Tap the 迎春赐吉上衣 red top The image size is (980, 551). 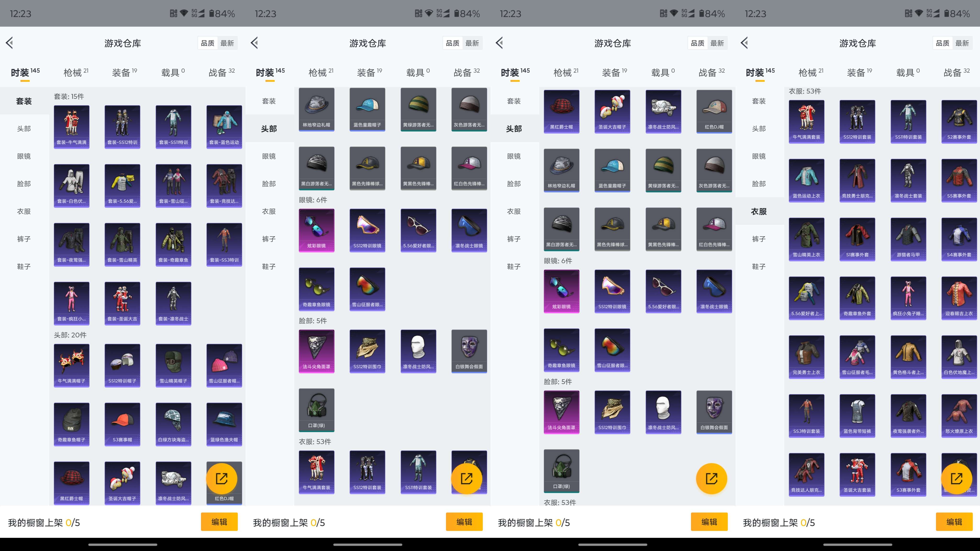[x=959, y=298]
